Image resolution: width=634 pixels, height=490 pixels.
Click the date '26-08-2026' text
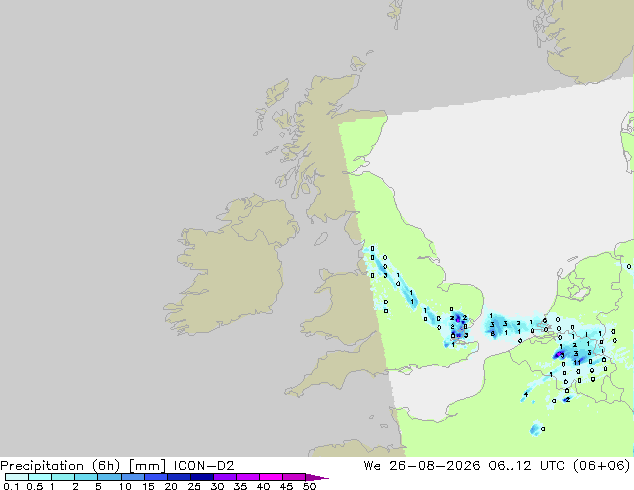(435, 465)
